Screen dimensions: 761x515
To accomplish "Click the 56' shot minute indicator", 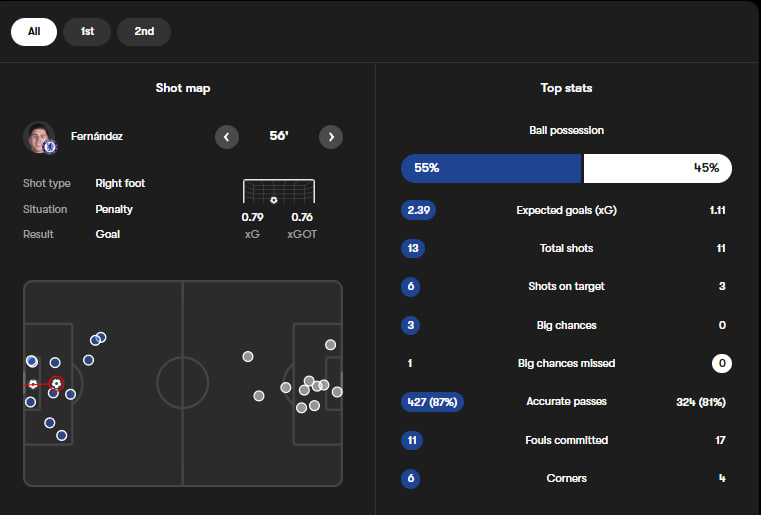I will click(279, 136).
